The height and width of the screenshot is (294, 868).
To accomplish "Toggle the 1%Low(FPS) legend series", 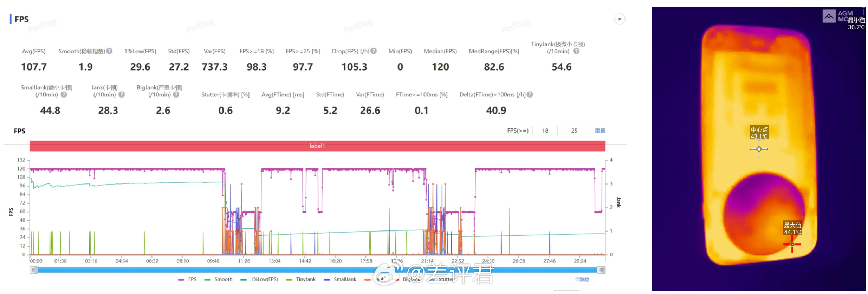I will (259, 280).
